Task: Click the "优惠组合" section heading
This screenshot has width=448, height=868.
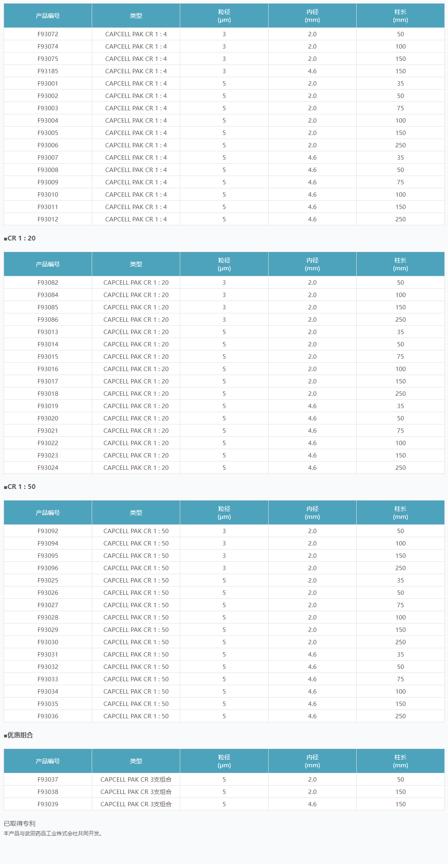Action: point(20,735)
